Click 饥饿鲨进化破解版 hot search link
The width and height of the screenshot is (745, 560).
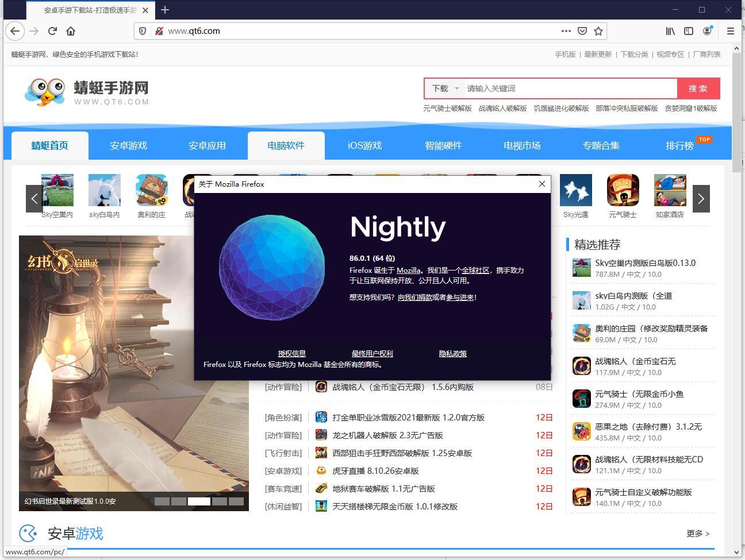[x=562, y=108]
